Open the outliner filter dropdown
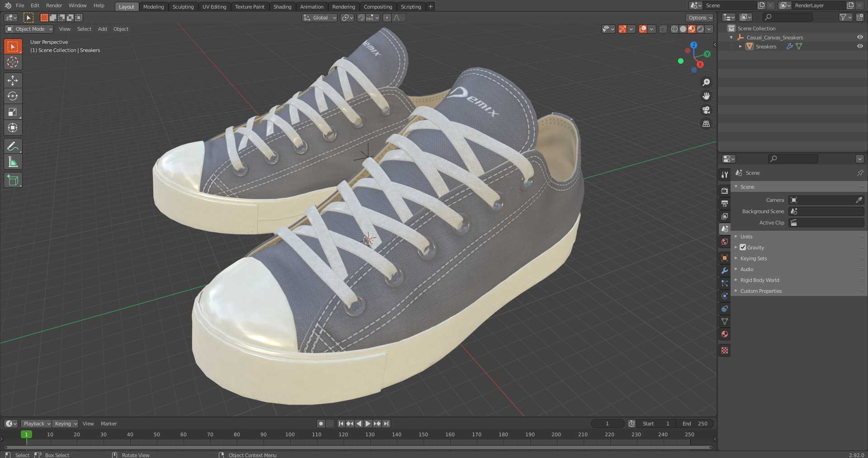This screenshot has width=868, height=458. click(x=845, y=17)
